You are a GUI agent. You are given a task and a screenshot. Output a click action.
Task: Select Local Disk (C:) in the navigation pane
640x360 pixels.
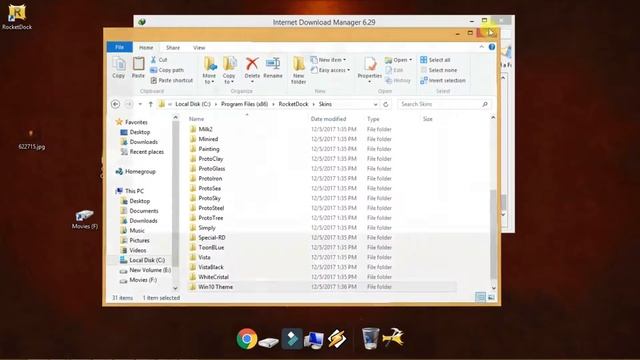142,260
